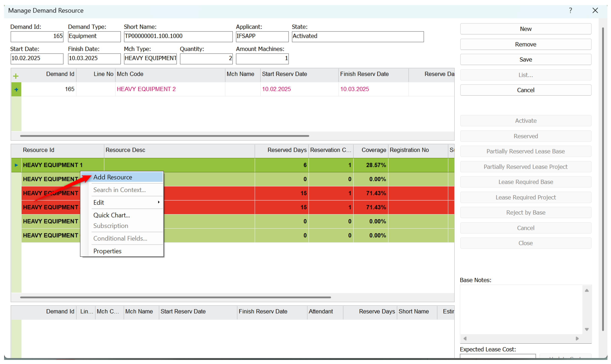Click Lease Required Base button
The width and height of the screenshot is (611, 364).
tap(525, 182)
